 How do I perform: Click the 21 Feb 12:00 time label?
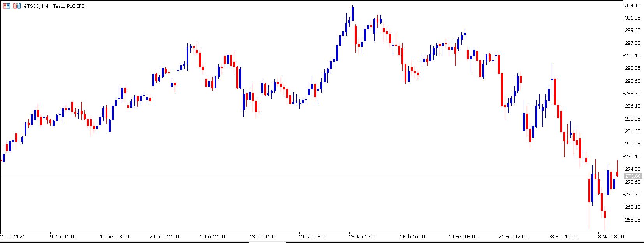[x=513, y=236]
